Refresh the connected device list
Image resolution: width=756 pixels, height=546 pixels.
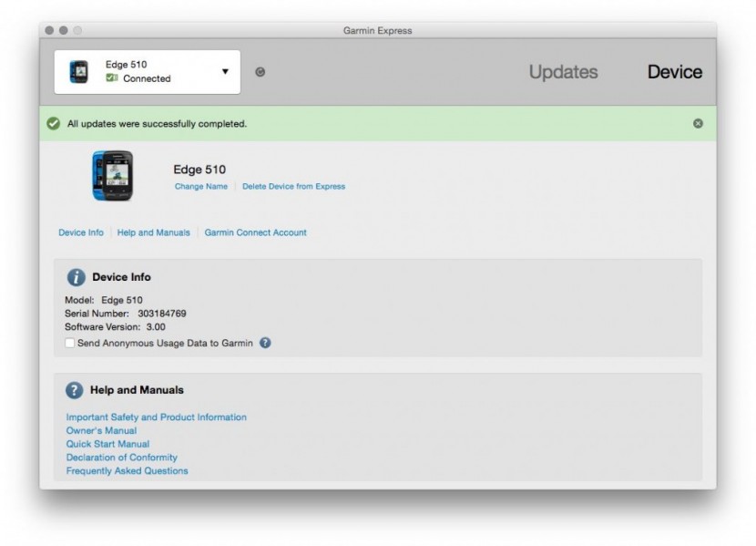coord(260,71)
